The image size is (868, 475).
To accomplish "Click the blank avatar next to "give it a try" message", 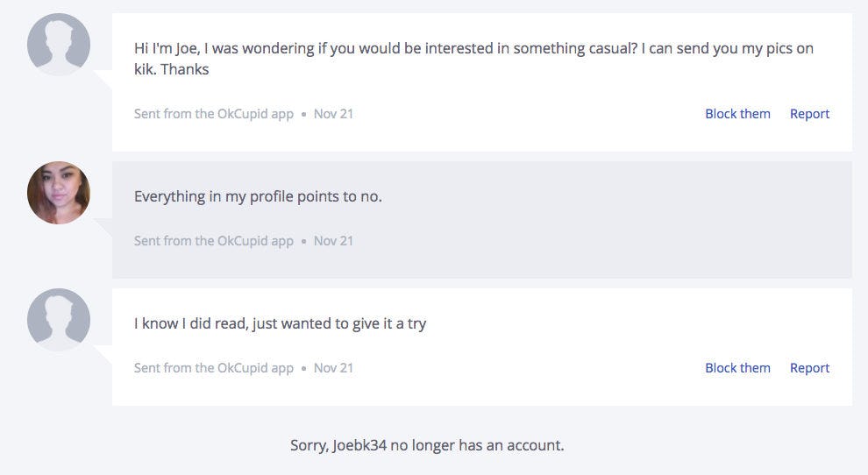I will (x=59, y=320).
